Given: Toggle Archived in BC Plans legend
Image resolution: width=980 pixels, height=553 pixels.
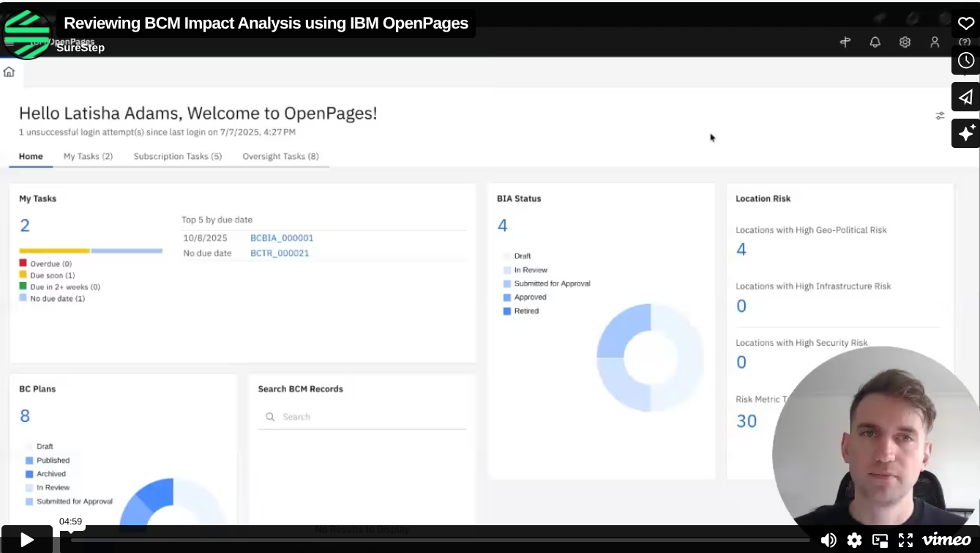Looking at the screenshot, I should (45, 474).
